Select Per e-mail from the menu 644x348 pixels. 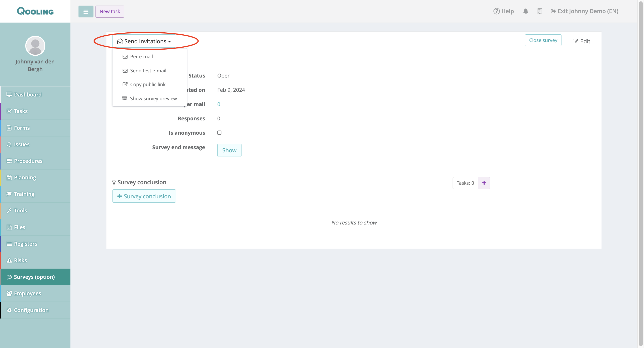tap(141, 57)
